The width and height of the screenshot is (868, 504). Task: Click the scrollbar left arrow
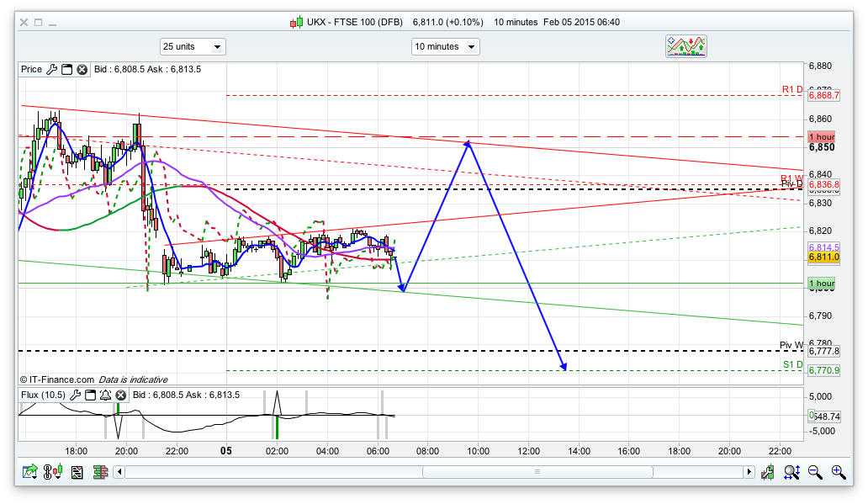pyautogui.click(x=119, y=473)
